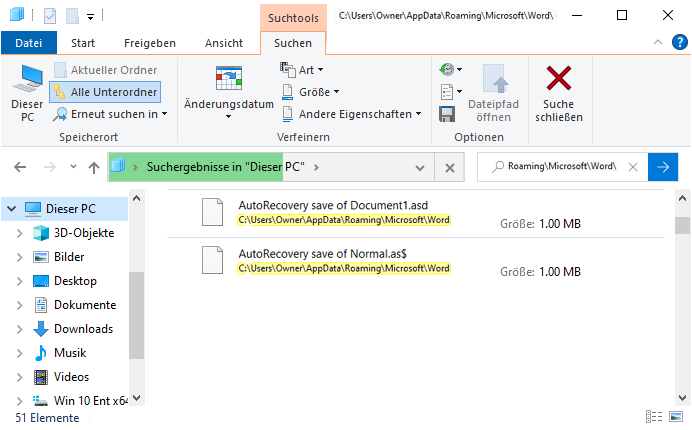Click the blue search arrow button
Screen dimensions: 692x430
662,166
